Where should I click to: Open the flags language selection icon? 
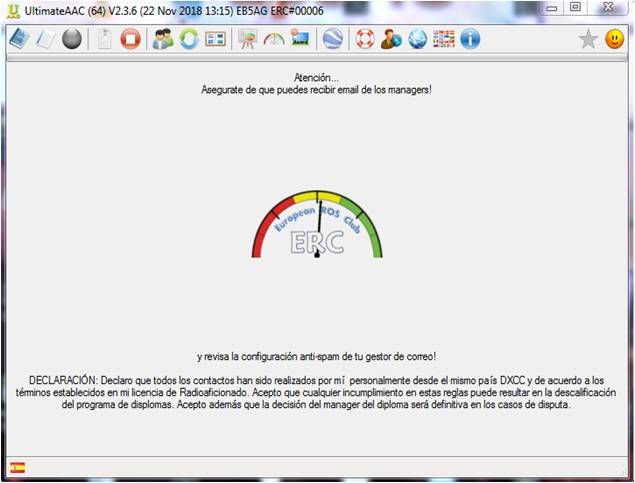point(444,39)
